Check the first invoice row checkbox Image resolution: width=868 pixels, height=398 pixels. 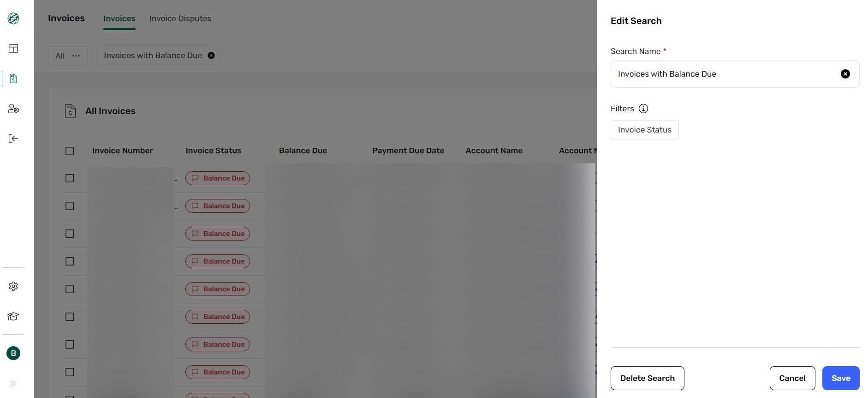(70, 178)
